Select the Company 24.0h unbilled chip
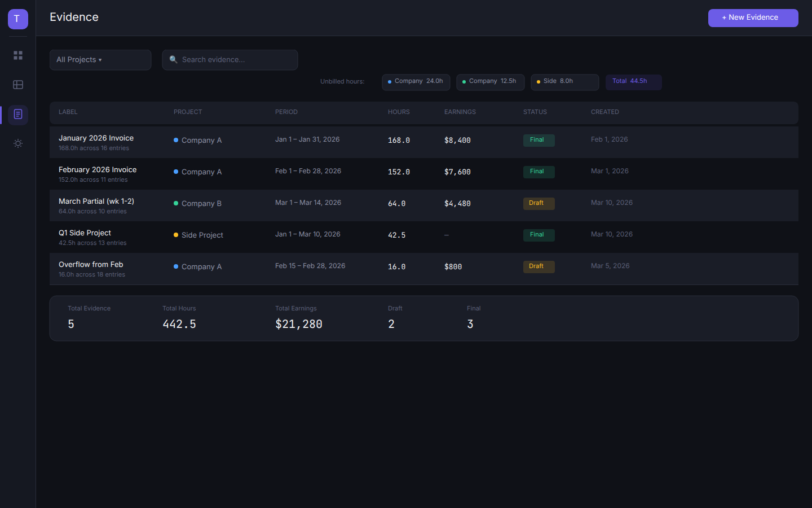The image size is (812, 508). [x=416, y=82]
